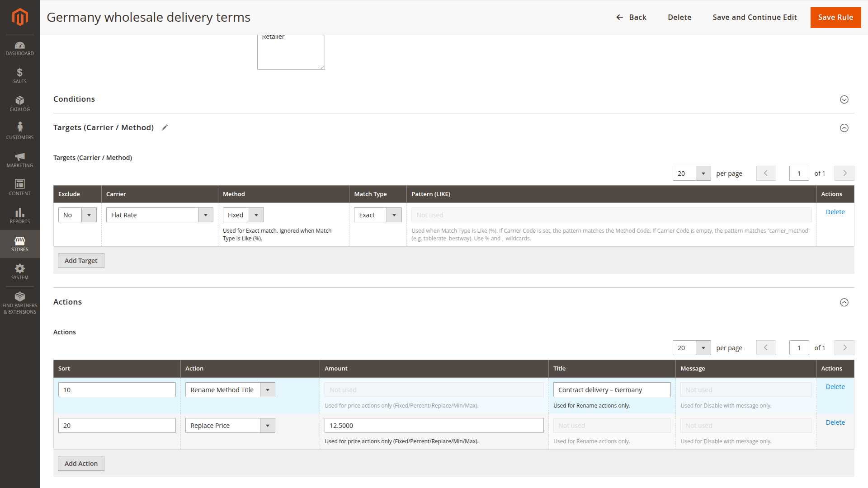Image resolution: width=868 pixels, height=488 pixels.
Task: Open the Dashboard sidebar section
Action: (x=20, y=49)
